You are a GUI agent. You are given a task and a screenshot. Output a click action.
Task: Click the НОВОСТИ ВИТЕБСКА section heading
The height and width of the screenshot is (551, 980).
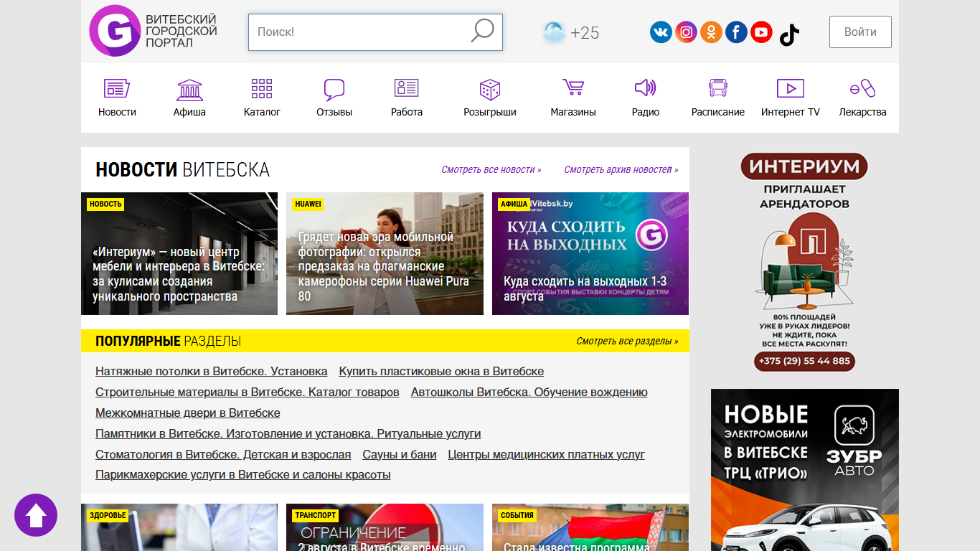tap(182, 170)
